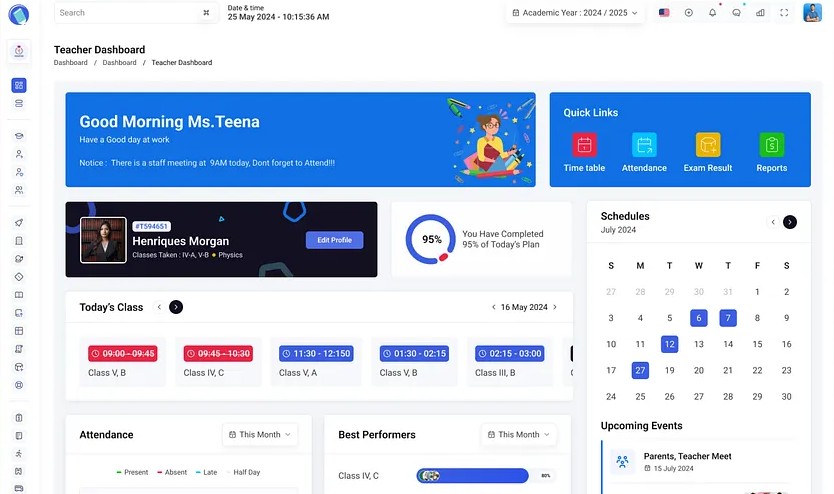This screenshot has height=494, width=834.
Task: Toggle fullscreen mode icon
Action: [784, 13]
